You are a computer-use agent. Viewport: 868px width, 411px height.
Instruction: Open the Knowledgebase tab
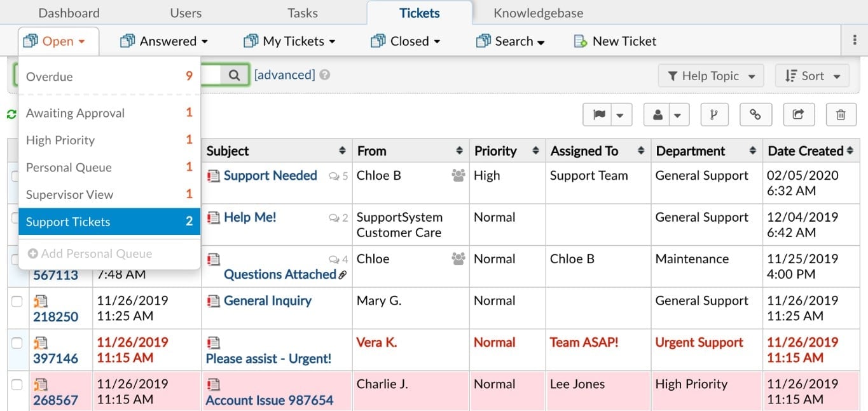[538, 13]
